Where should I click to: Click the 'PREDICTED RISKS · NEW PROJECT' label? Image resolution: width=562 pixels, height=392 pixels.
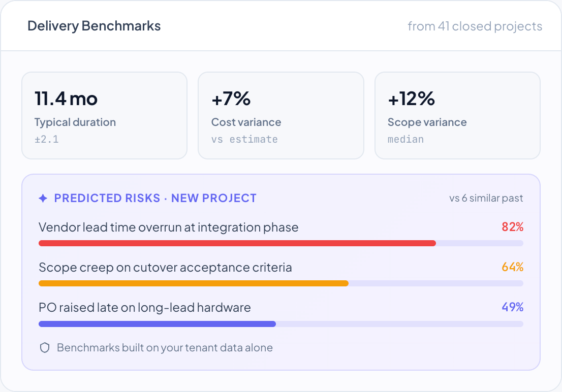[x=155, y=198]
